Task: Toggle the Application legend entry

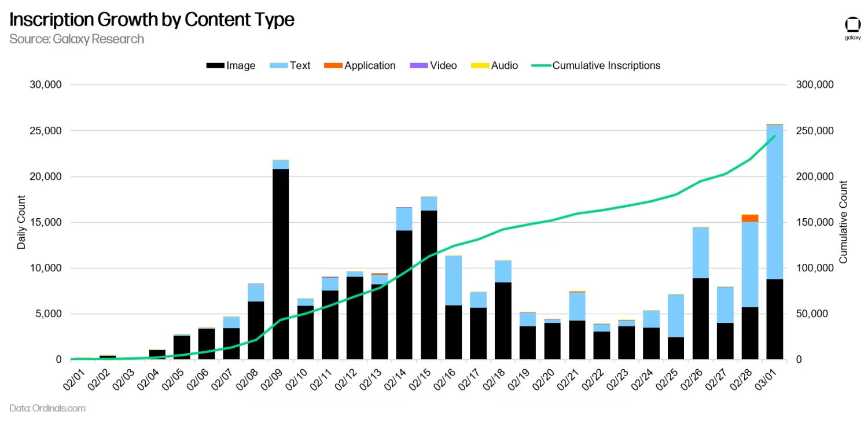Action: coord(360,65)
